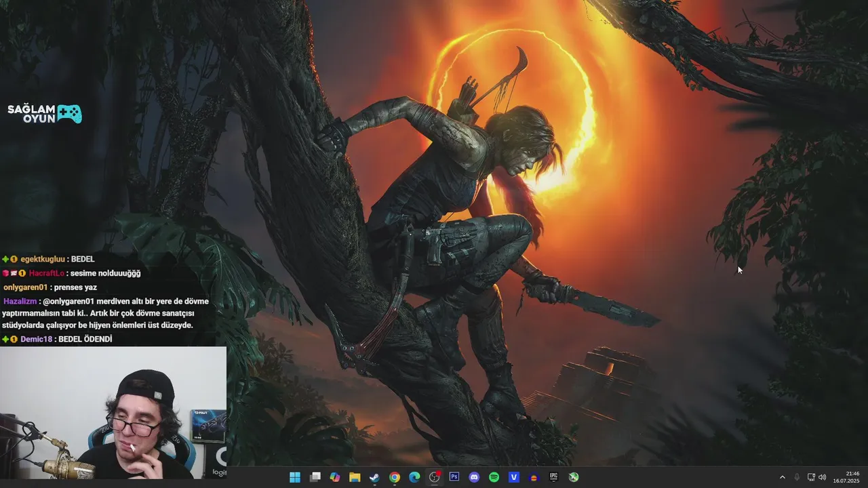Image resolution: width=868 pixels, height=488 pixels.
Task: Open volume control in the tray
Action: pyautogui.click(x=823, y=477)
